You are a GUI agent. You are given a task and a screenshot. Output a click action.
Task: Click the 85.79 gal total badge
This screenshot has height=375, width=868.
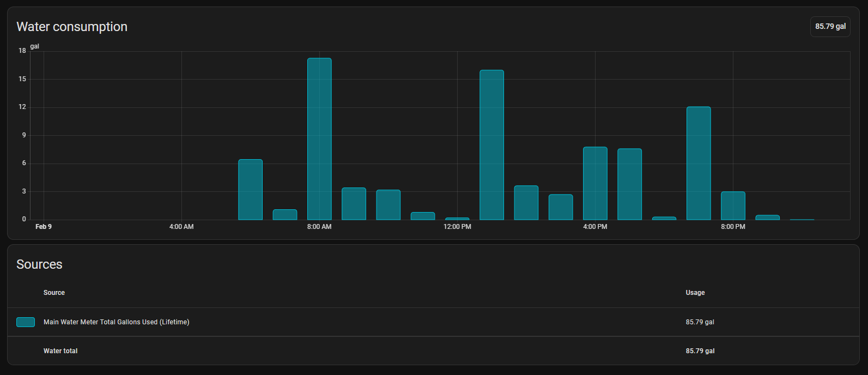click(x=830, y=27)
